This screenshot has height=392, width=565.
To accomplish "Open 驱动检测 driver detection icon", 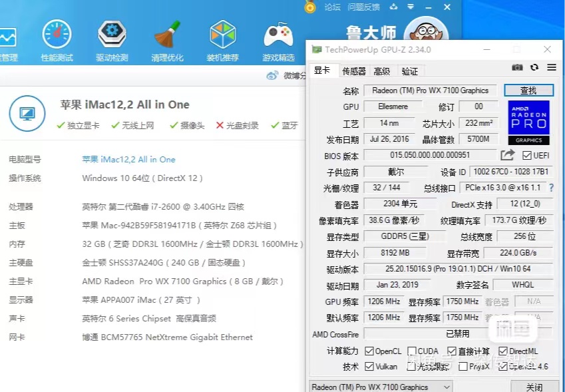I will click(x=112, y=35).
